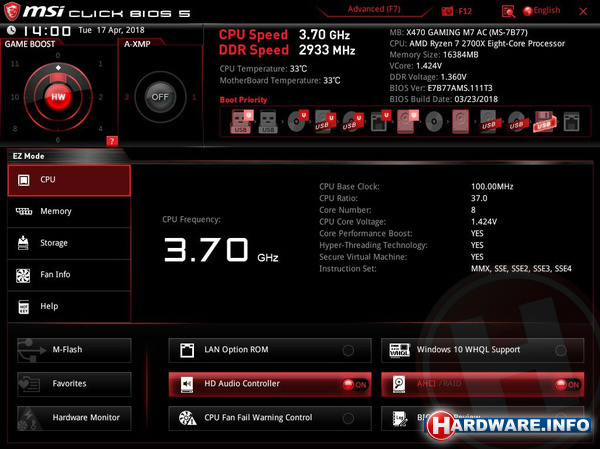Select the legacy CD/DVD disc icon without badge
Image resolution: width=600 pixels, height=449 pixels.
coord(434,122)
